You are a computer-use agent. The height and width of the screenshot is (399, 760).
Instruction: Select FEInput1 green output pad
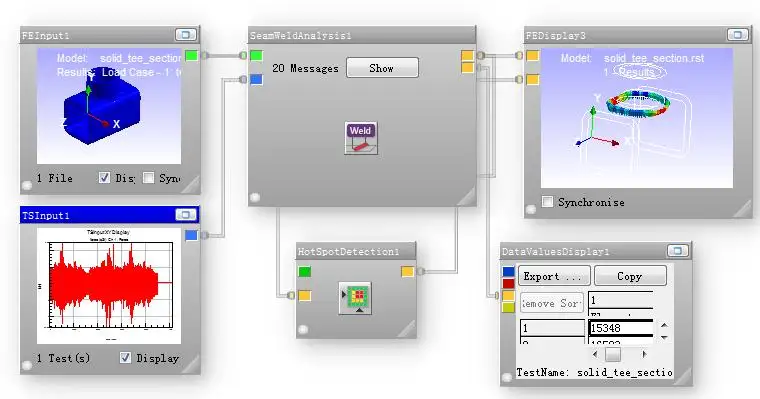pyautogui.click(x=191, y=56)
